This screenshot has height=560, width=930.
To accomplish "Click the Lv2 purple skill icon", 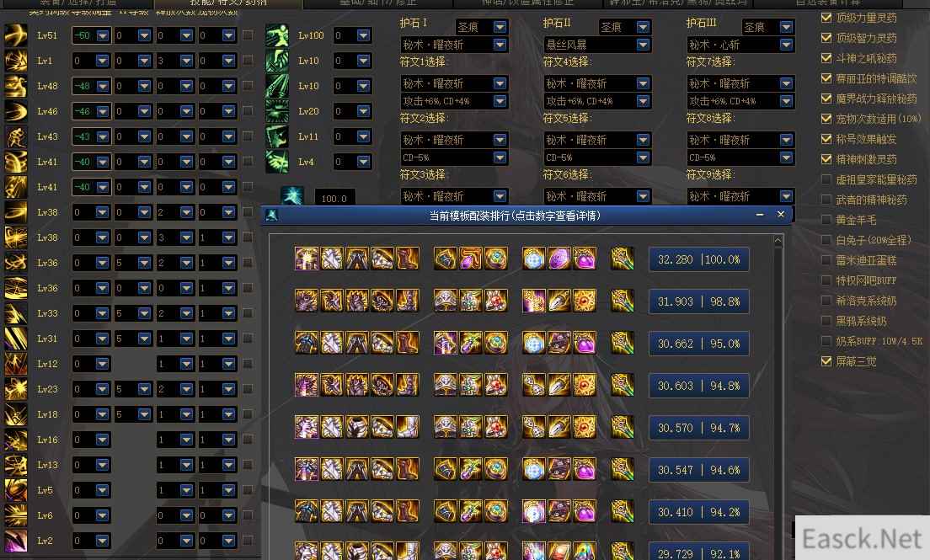I will pos(15,541).
